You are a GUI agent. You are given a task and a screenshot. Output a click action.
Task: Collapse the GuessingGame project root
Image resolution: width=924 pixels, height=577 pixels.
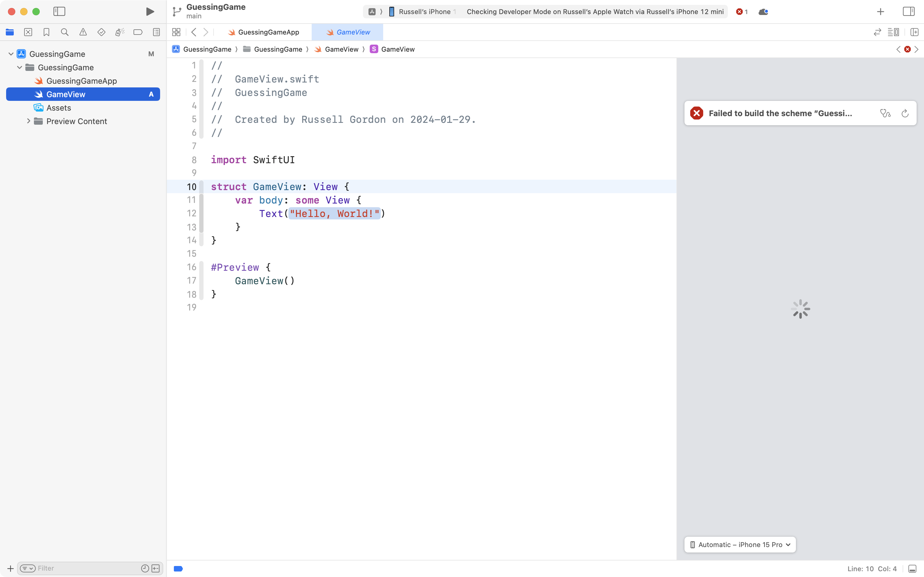pyautogui.click(x=11, y=54)
